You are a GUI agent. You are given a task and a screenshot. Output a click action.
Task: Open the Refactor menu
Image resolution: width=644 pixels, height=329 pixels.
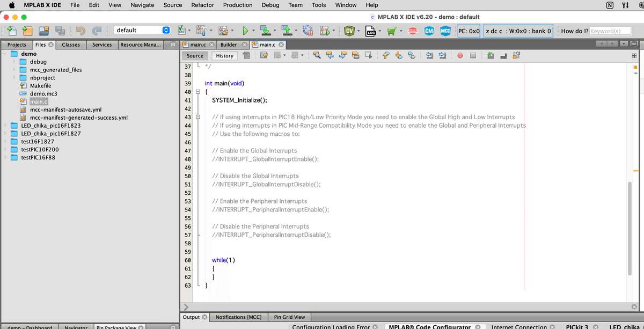[202, 5]
